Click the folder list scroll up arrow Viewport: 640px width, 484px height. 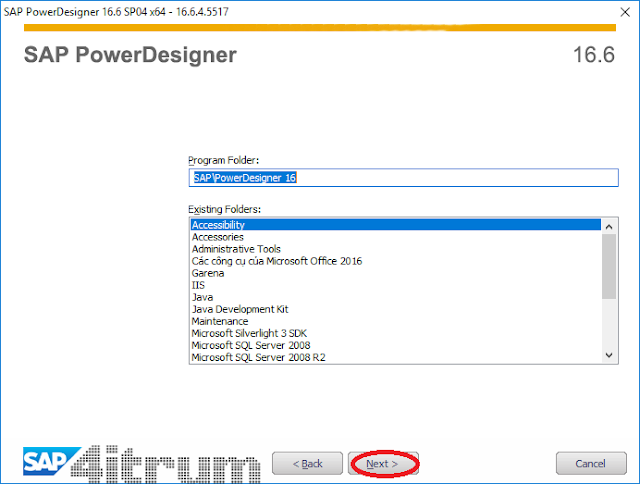(609, 226)
